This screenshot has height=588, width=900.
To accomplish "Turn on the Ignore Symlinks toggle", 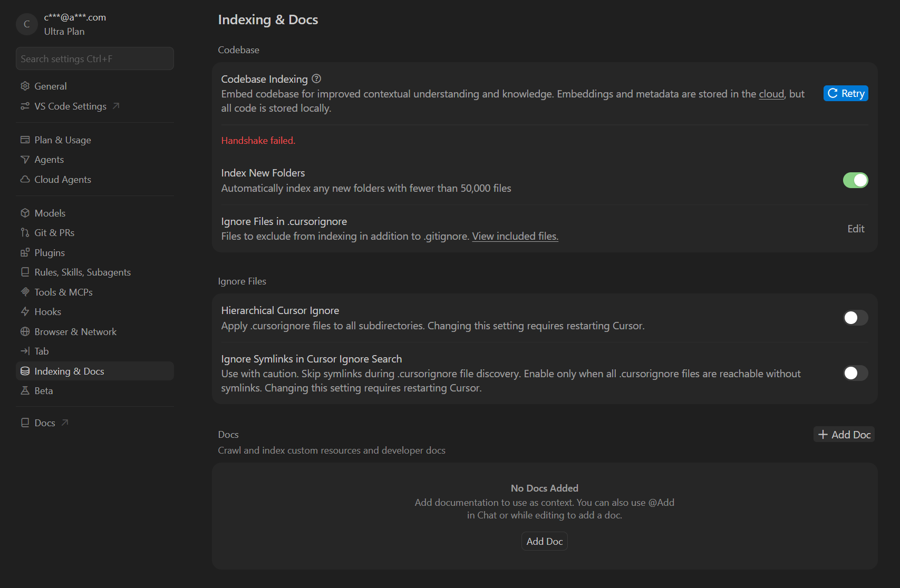I will point(855,373).
